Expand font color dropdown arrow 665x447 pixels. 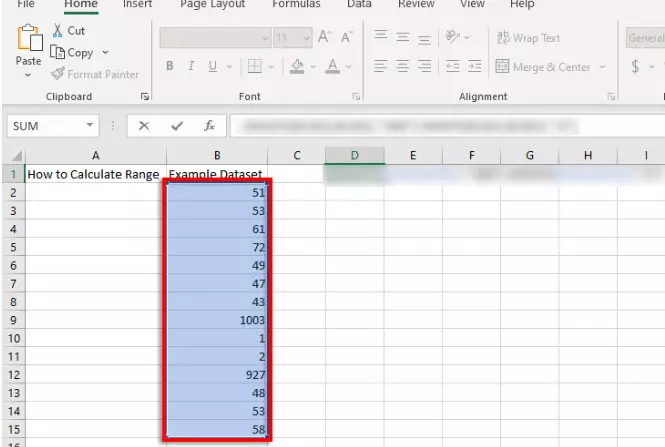click(x=349, y=67)
